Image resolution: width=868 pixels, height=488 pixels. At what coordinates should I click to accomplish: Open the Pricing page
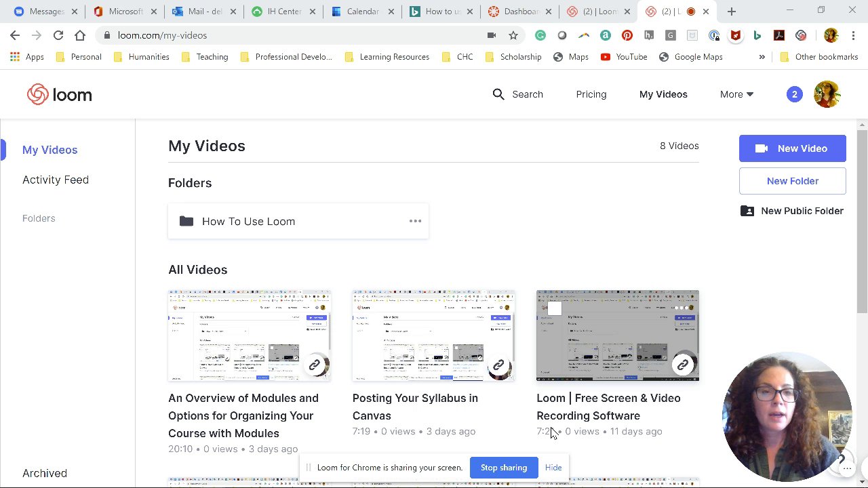tap(591, 94)
